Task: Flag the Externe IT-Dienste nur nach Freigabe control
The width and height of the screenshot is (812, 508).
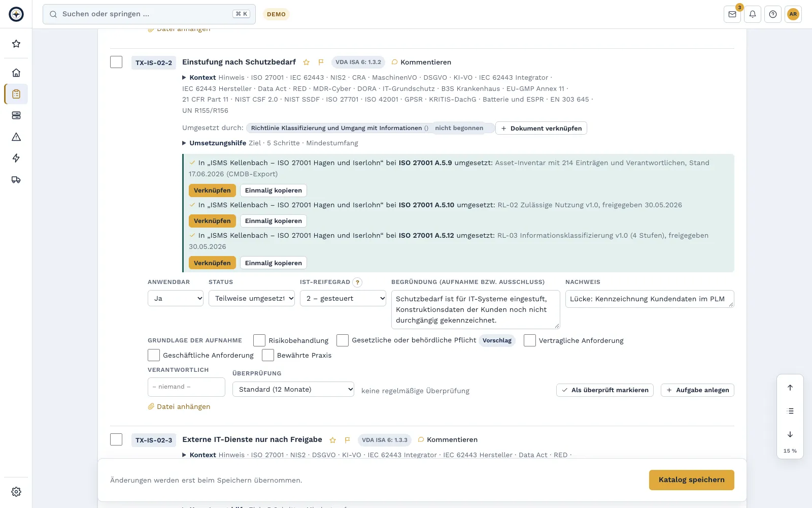Action: coord(347,440)
